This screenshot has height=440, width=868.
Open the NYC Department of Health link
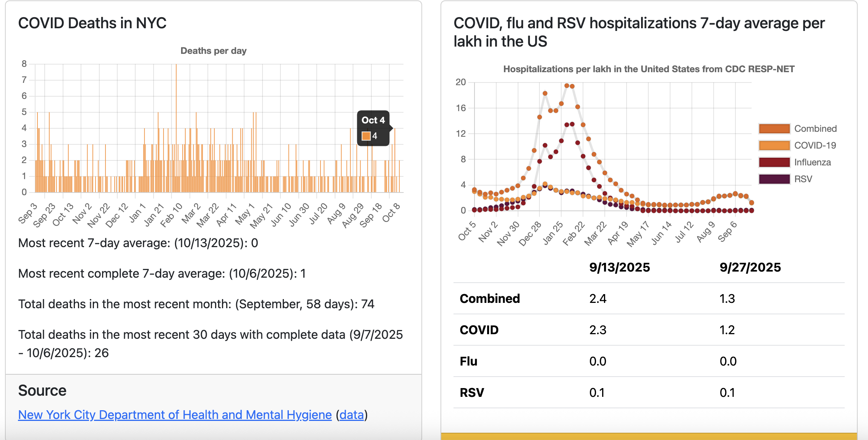click(x=175, y=415)
